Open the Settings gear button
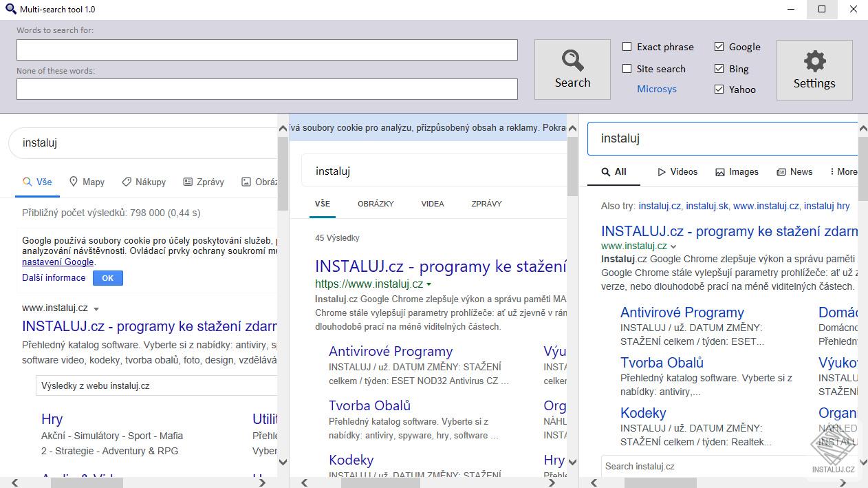Screen dimensions: 868x488 [x=814, y=70]
